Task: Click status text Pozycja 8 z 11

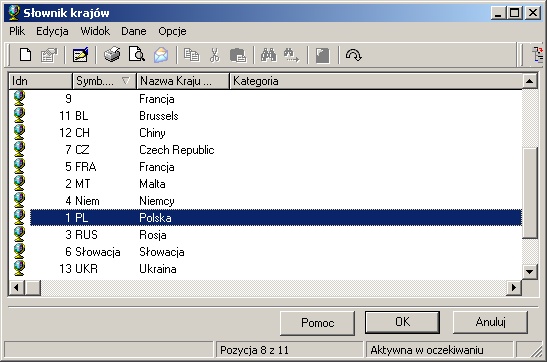Action: [254, 350]
